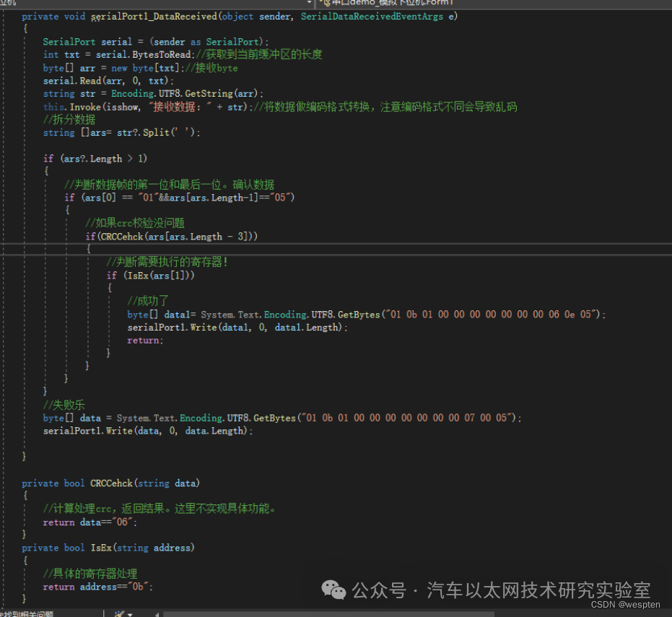The image size is (672, 617).
Task: Click the horizontal scrollbar thumb
Action: 328,614
